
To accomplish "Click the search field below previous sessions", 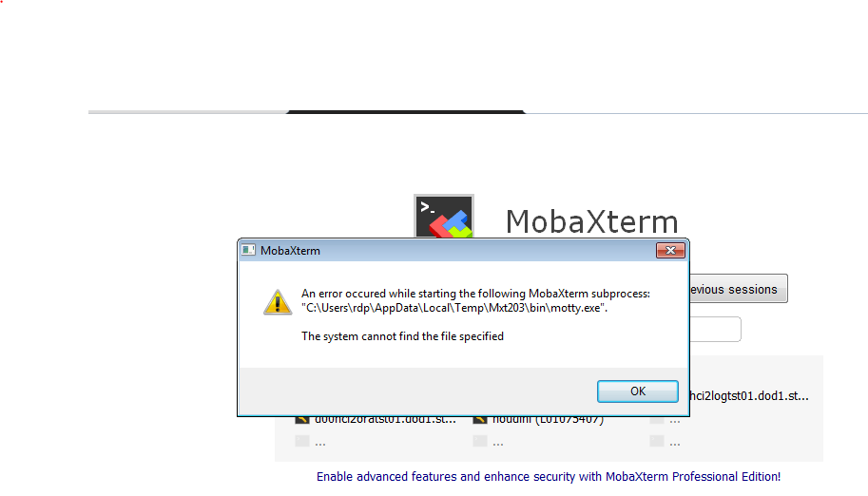I will pos(715,330).
